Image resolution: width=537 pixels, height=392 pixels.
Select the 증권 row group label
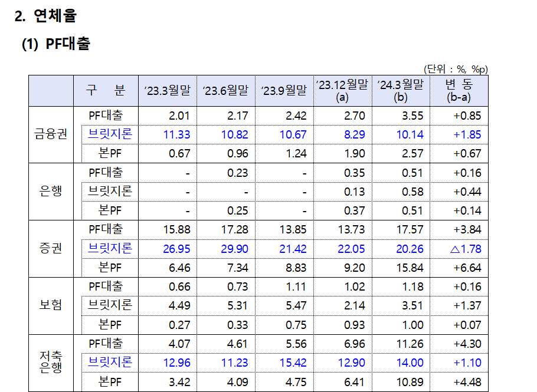tap(51, 249)
